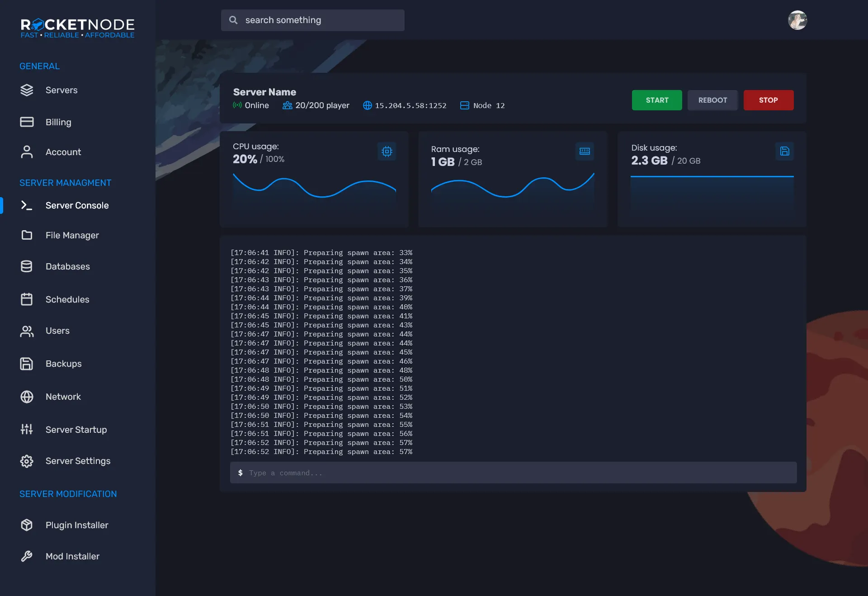The image size is (868, 596).
Task: Click the disk save icon in Disk usage card
Action: point(784,151)
